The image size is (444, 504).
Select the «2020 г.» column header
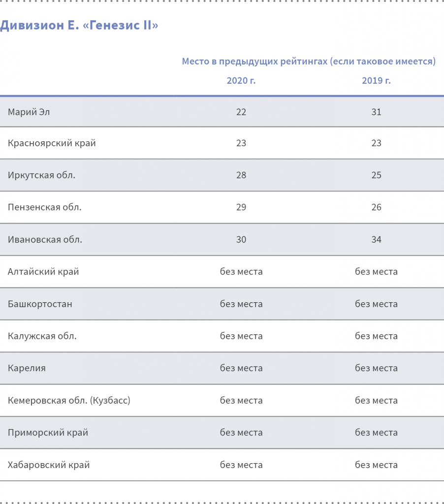pyautogui.click(x=241, y=81)
